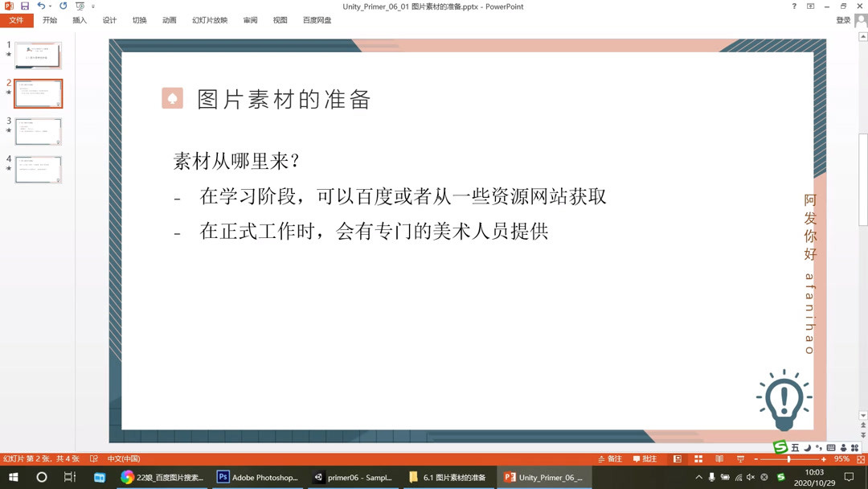
Task: Switch to the 插入 ribbon tab
Action: (x=80, y=20)
